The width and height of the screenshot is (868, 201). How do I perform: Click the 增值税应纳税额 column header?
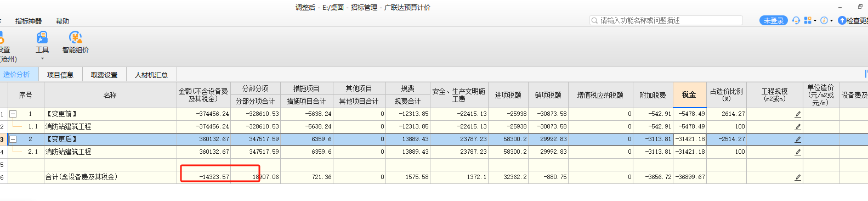pyautogui.click(x=600, y=95)
